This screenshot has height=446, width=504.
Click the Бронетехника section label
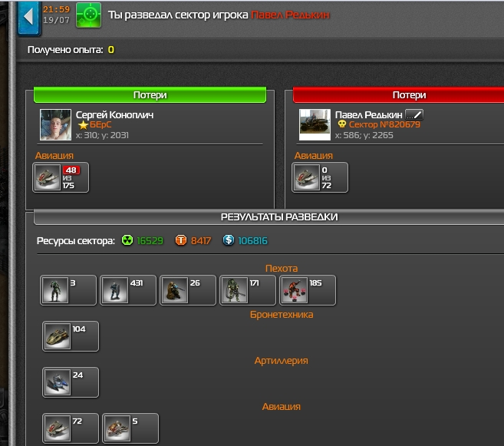click(282, 315)
